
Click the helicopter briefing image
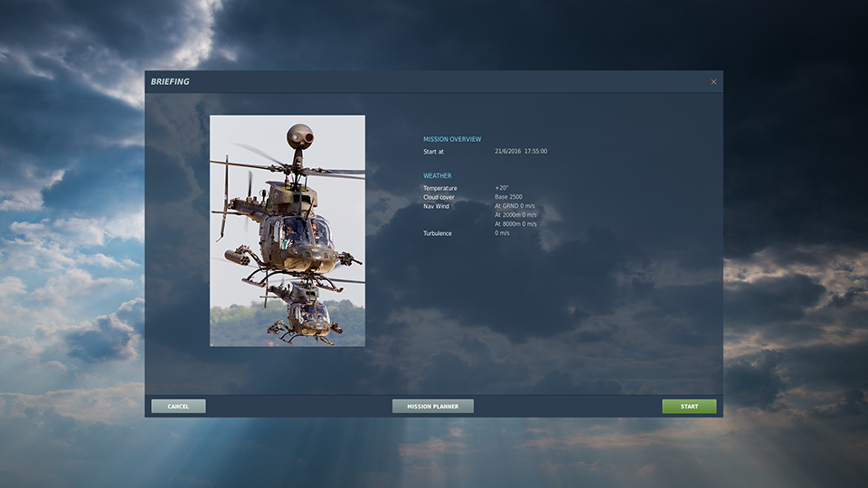(288, 230)
